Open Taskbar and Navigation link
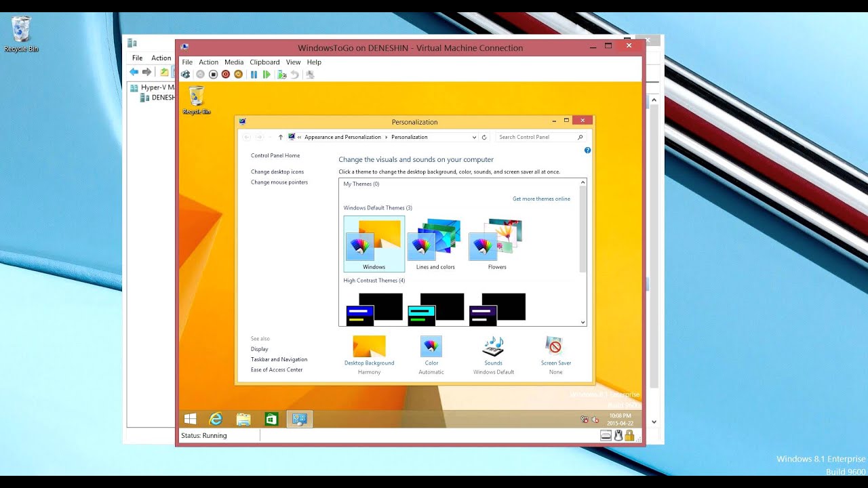Image resolution: width=868 pixels, height=488 pixels. (x=279, y=359)
